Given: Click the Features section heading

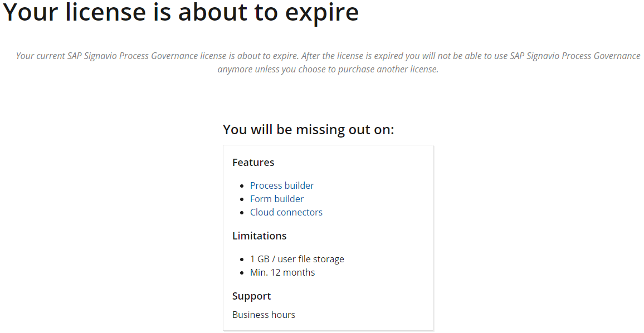Looking at the screenshot, I should coord(253,162).
